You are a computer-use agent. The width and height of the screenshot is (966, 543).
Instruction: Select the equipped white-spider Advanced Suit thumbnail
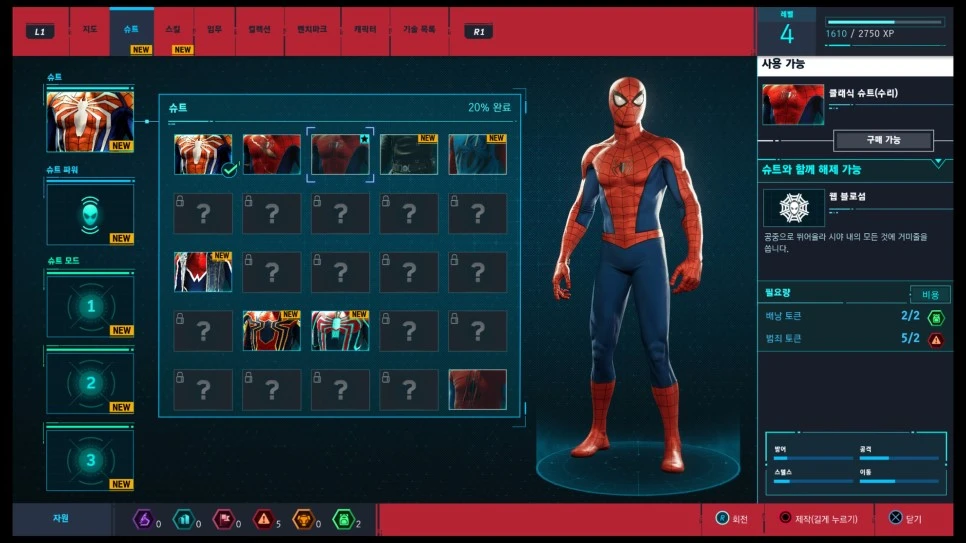point(203,154)
